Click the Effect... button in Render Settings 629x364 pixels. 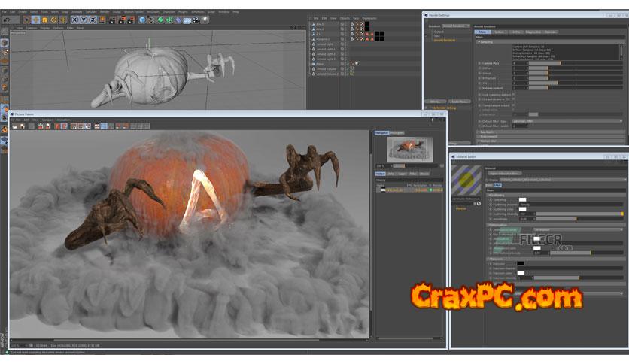point(435,102)
